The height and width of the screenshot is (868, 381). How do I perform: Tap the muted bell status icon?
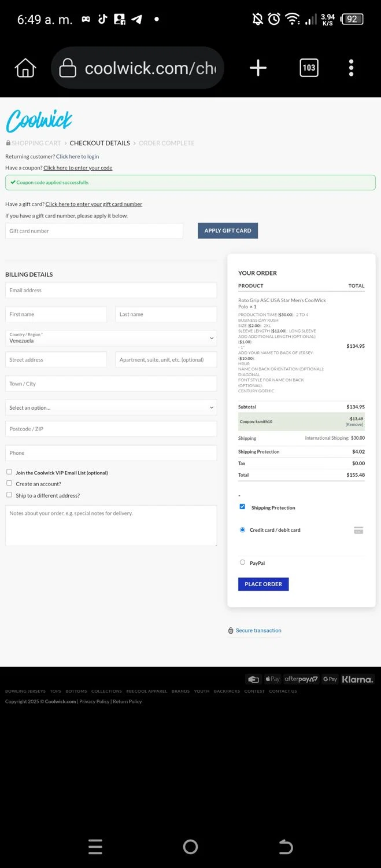[x=258, y=19]
